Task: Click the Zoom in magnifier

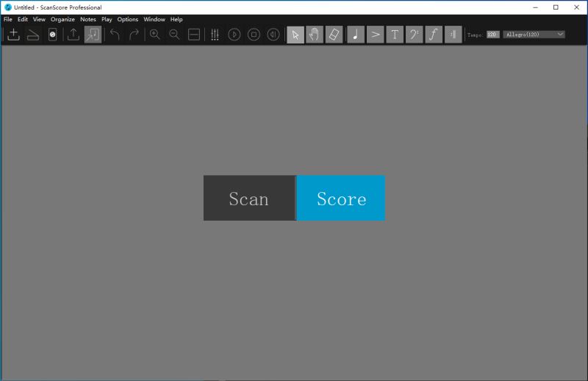Action: pyautogui.click(x=155, y=35)
